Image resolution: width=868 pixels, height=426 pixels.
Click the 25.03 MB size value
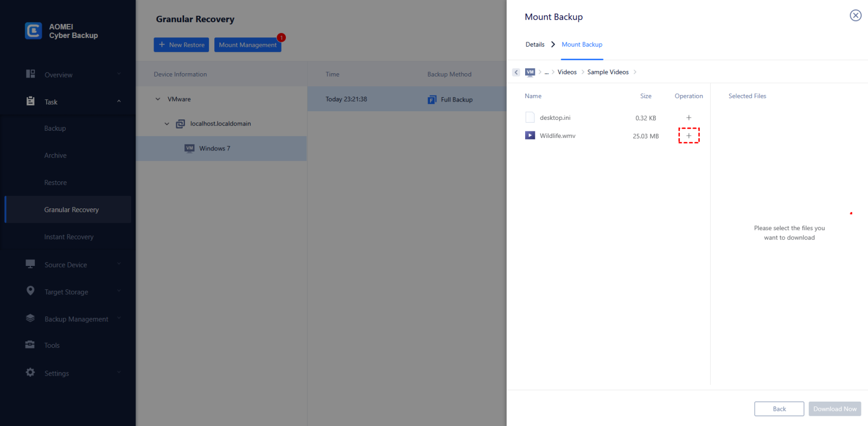point(646,136)
